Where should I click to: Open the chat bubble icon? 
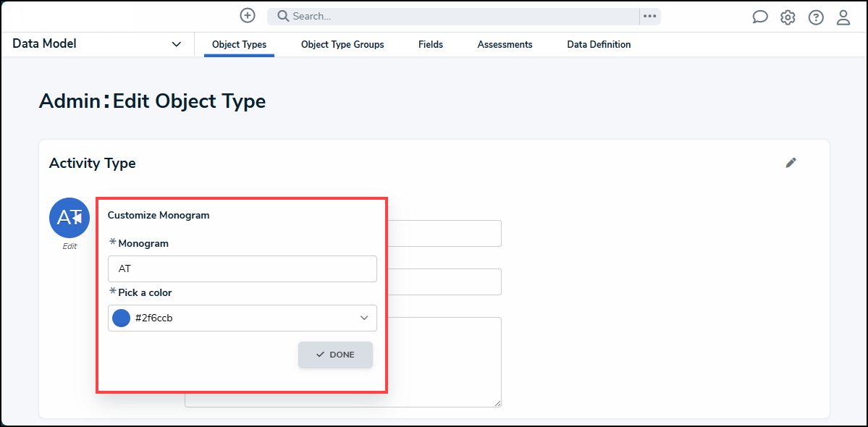pos(759,17)
